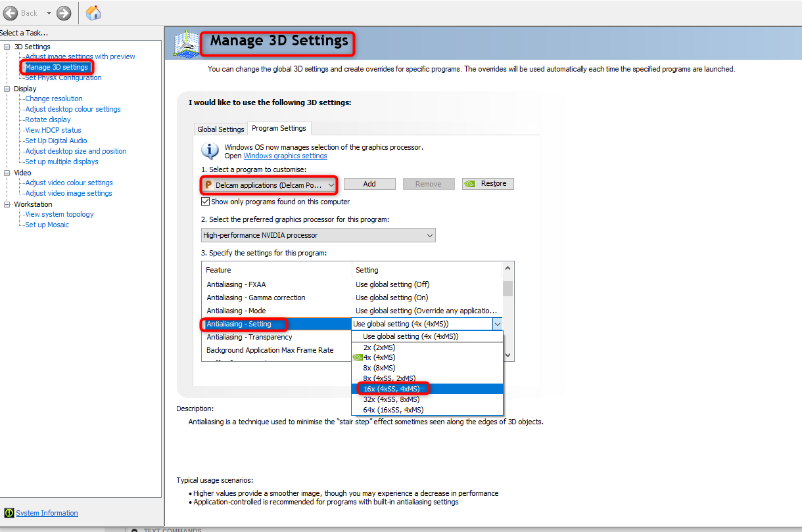This screenshot has height=532, width=802.
Task: Toggle Show only programs found on this computer
Action: [x=206, y=202]
